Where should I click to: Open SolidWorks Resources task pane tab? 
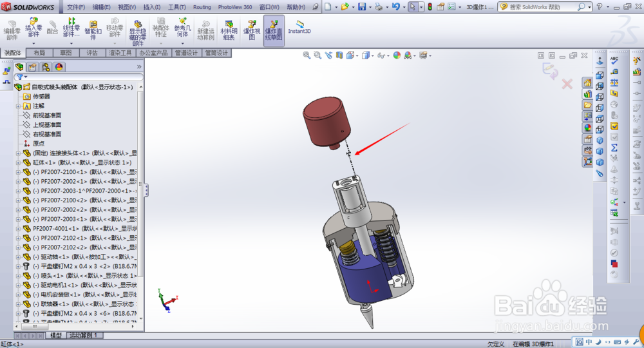click(x=587, y=83)
